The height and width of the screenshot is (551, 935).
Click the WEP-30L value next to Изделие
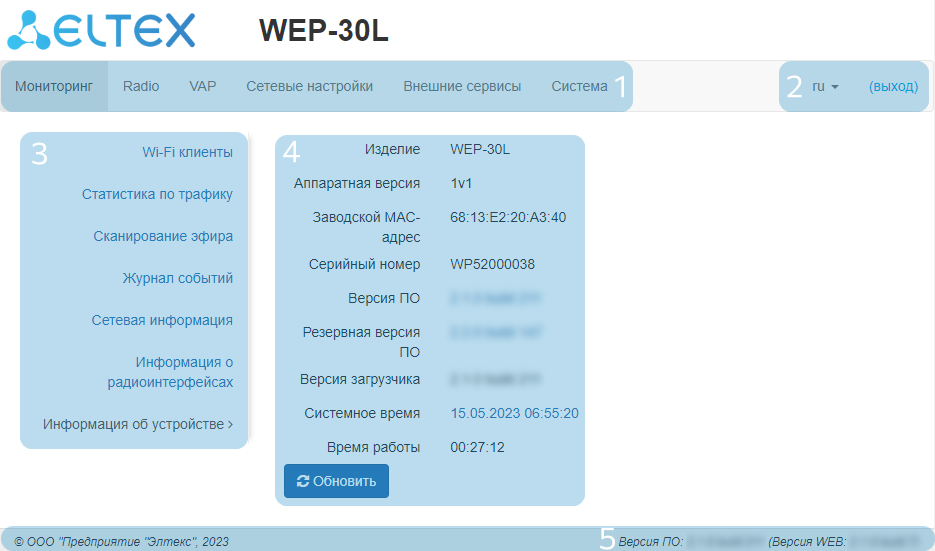(x=480, y=149)
